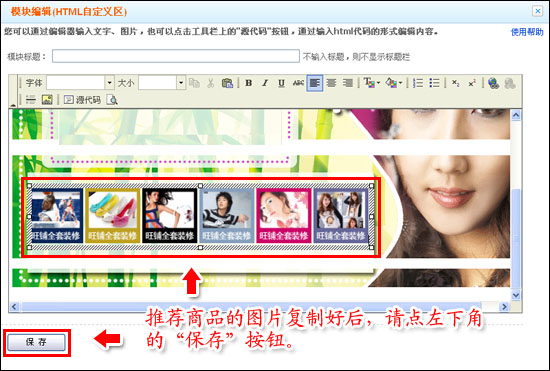Image resolution: width=550 pixels, height=371 pixels.
Task: Open the 字体 font dropdown
Action: pos(109,83)
